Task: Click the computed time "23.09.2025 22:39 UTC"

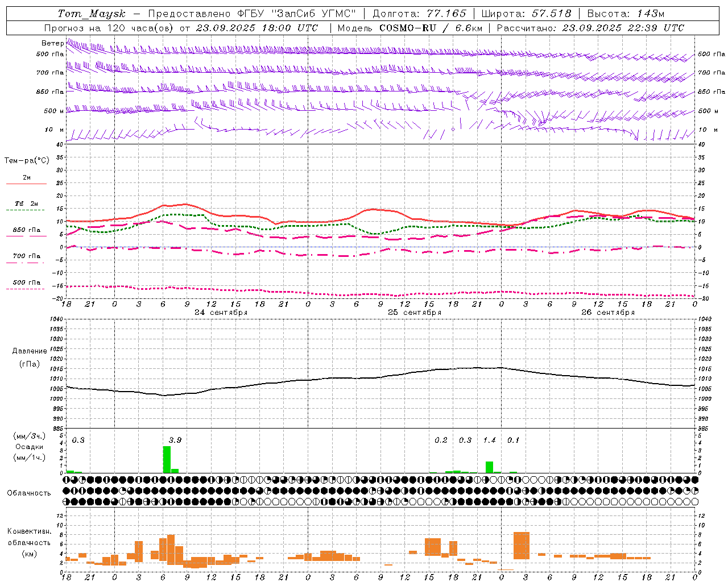Action: click(623, 28)
